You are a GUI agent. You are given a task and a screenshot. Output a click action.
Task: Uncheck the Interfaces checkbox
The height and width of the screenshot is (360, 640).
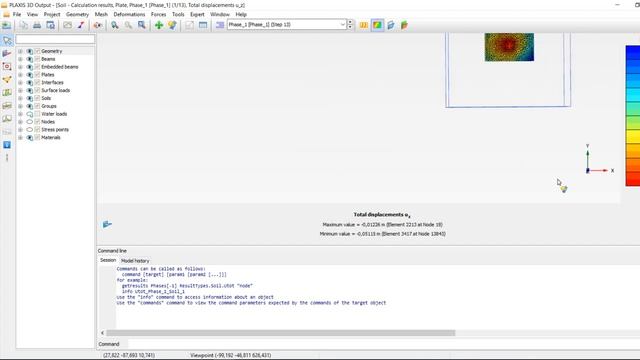coord(38,82)
